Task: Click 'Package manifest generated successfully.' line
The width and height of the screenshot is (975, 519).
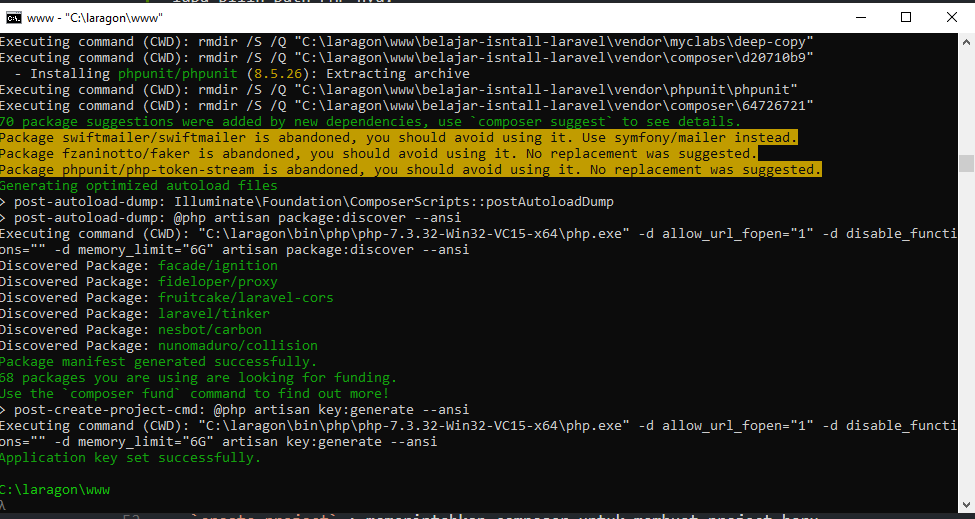Action: pyautogui.click(x=159, y=362)
